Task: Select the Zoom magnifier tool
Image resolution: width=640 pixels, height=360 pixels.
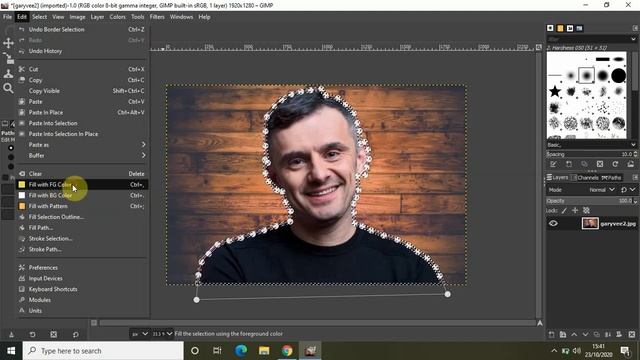Action: [8, 88]
